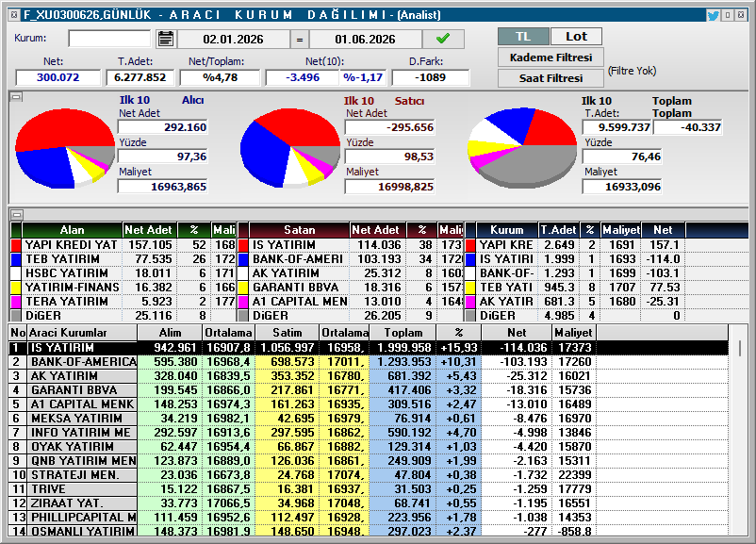Image resolution: width=756 pixels, height=544 pixels.
Task: Select the TRIVE row
Action: pyautogui.click(x=369, y=489)
